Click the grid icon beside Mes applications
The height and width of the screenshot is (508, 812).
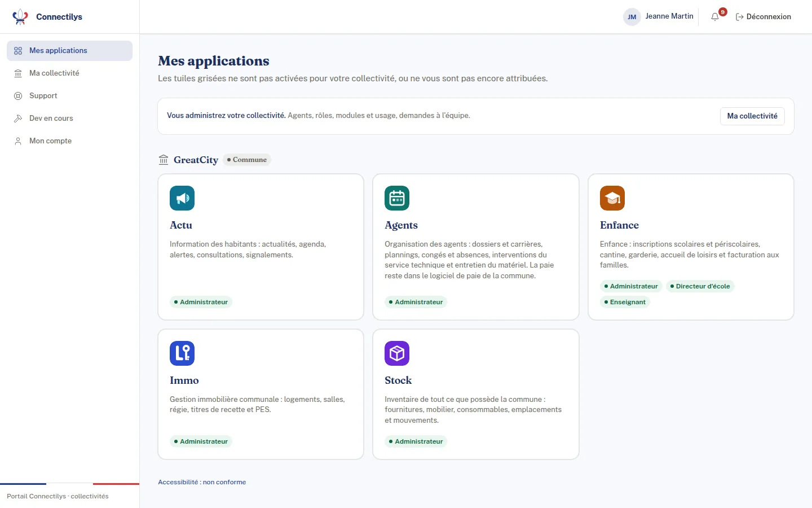18,51
